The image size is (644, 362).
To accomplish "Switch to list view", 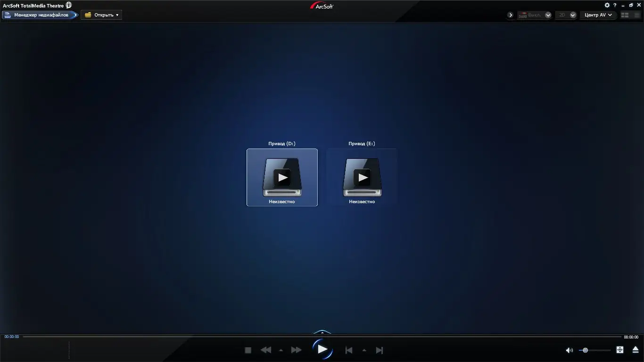I will pyautogui.click(x=636, y=15).
